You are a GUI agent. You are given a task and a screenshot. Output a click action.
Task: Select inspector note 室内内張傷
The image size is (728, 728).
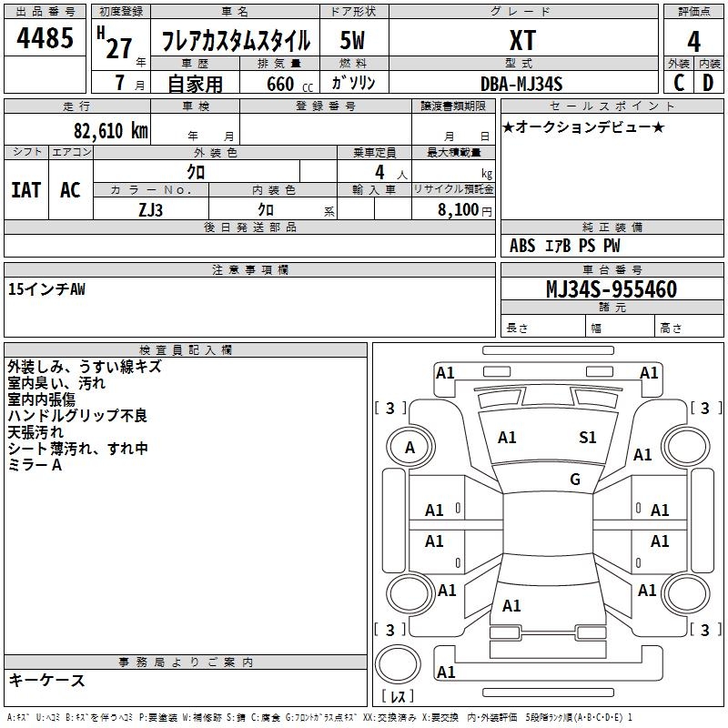(41, 399)
